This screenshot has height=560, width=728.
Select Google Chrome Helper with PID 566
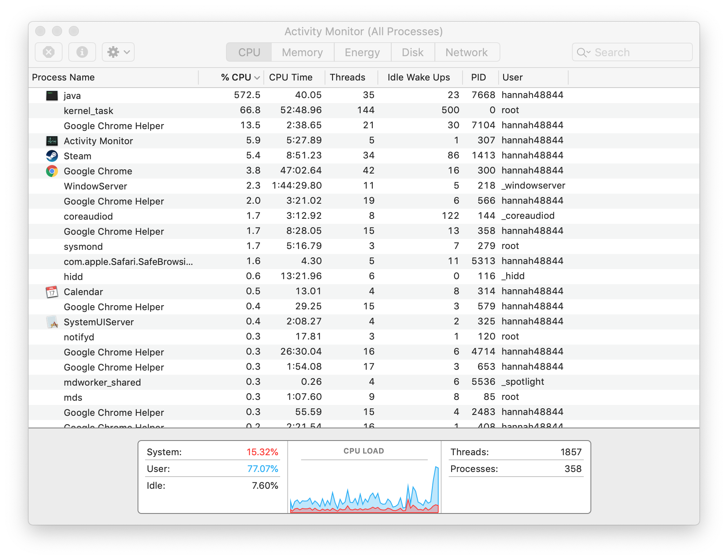pos(364,201)
